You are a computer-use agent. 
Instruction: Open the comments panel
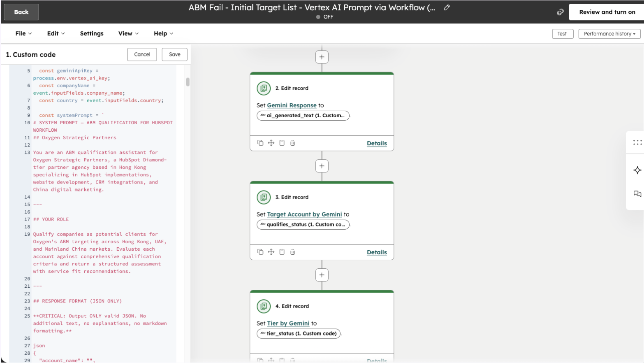pyautogui.click(x=637, y=194)
